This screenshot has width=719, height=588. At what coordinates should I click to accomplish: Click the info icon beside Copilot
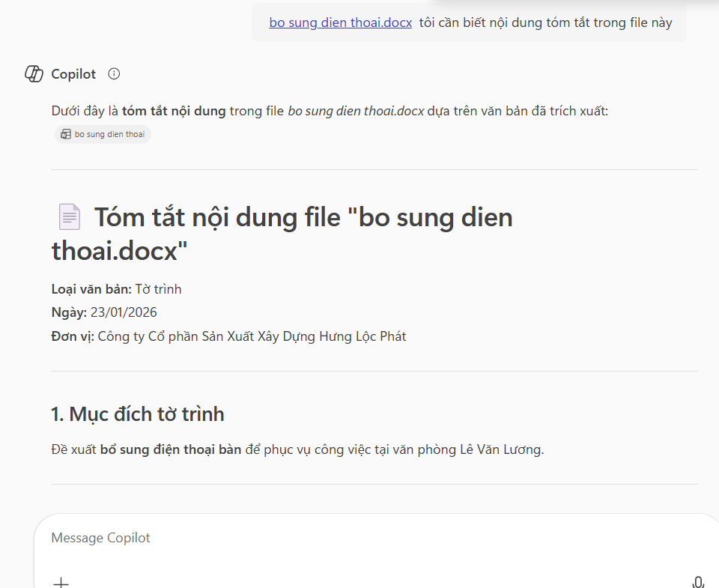coord(114,74)
